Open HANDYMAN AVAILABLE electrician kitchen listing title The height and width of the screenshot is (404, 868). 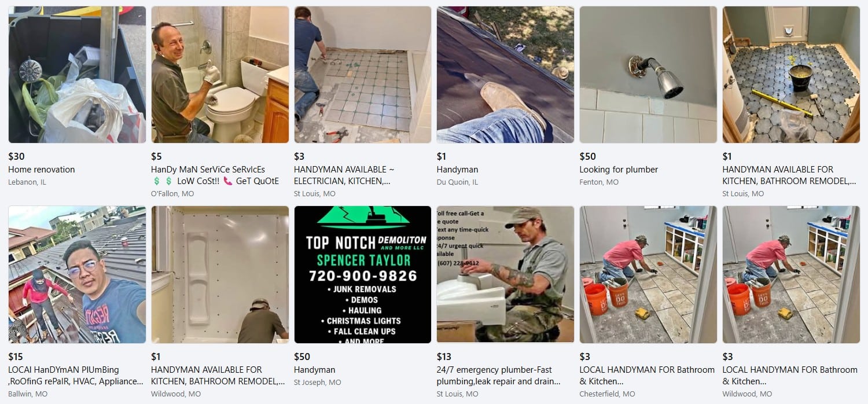[x=344, y=175]
